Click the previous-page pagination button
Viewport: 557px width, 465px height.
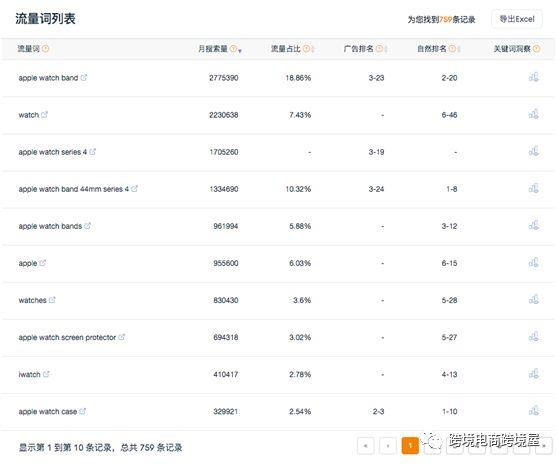pos(388,445)
